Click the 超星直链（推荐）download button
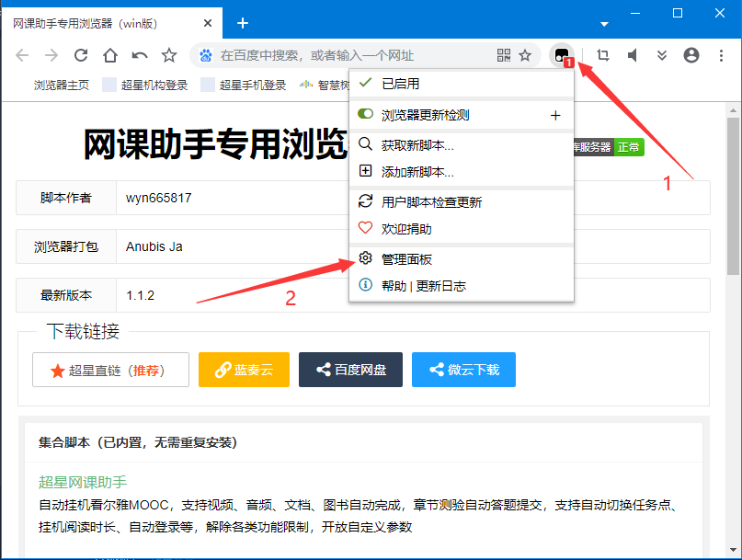The width and height of the screenshot is (742, 560). click(110, 370)
